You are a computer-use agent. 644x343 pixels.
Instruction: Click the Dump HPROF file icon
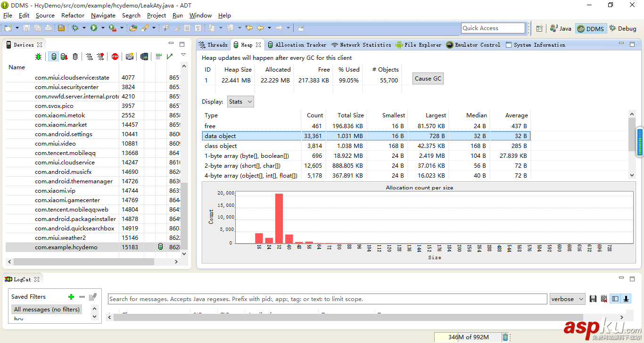point(64,57)
